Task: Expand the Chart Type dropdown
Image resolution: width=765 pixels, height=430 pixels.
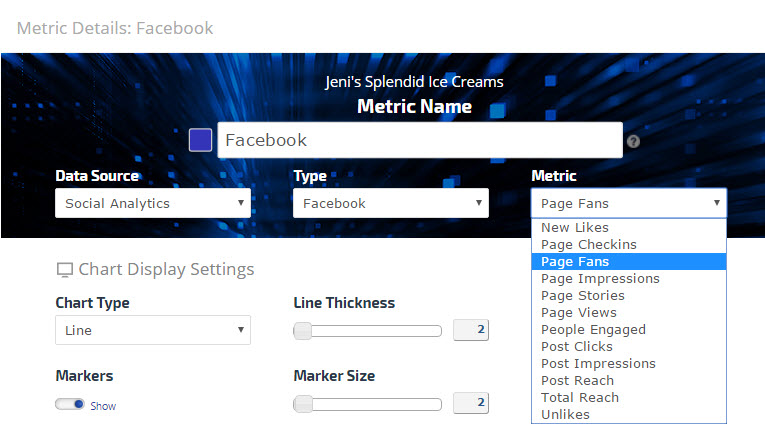Action: tap(152, 330)
